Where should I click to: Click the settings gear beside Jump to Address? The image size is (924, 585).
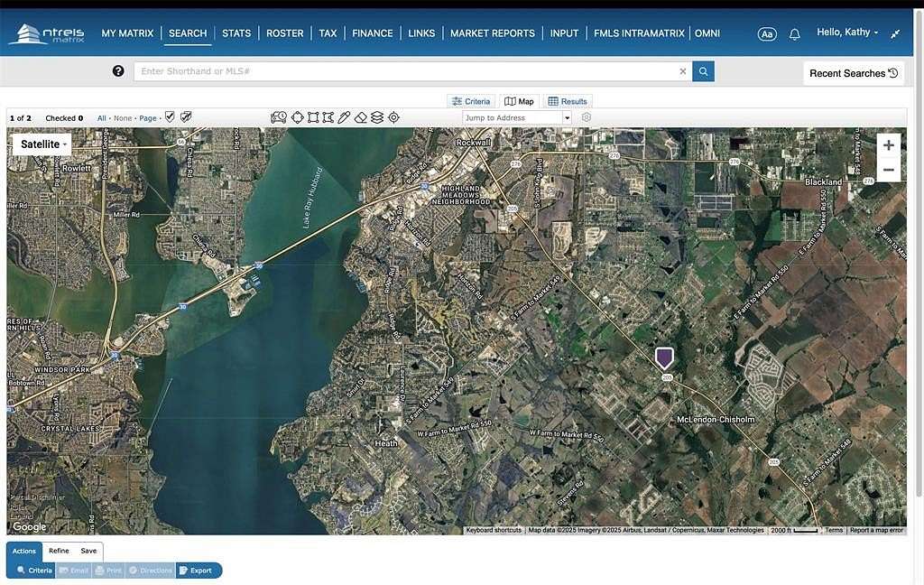pyautogui.click(x=586, y=116)
